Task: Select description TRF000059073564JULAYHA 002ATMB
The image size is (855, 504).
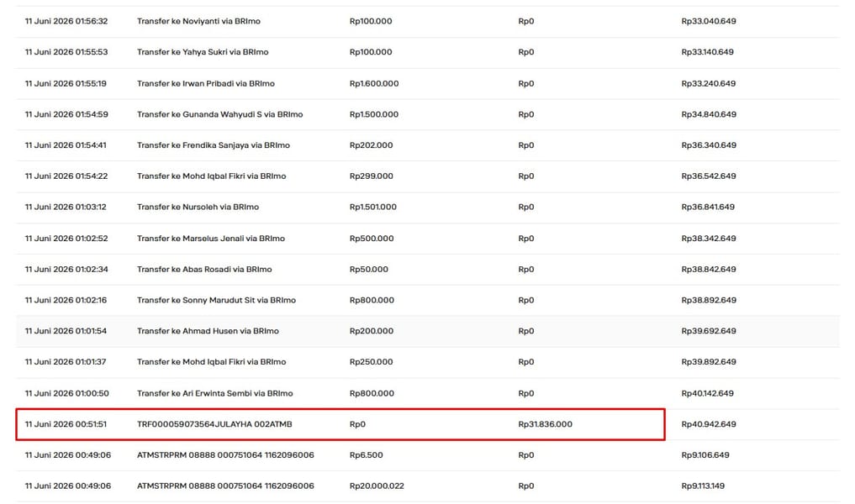Action: 214,424
